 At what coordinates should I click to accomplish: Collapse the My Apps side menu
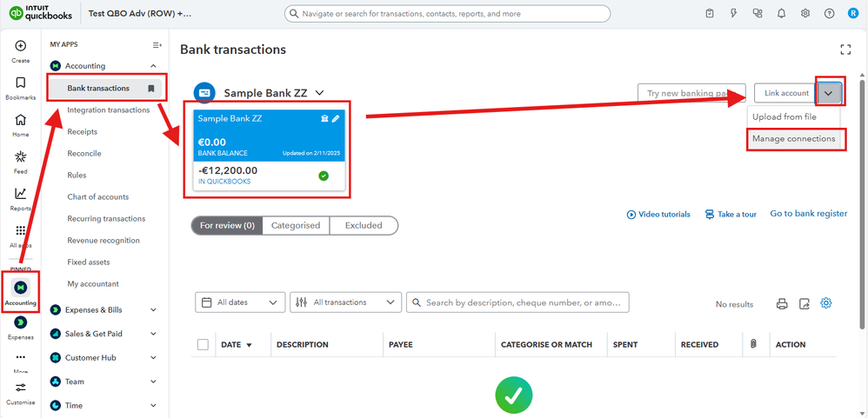[157, 45]
